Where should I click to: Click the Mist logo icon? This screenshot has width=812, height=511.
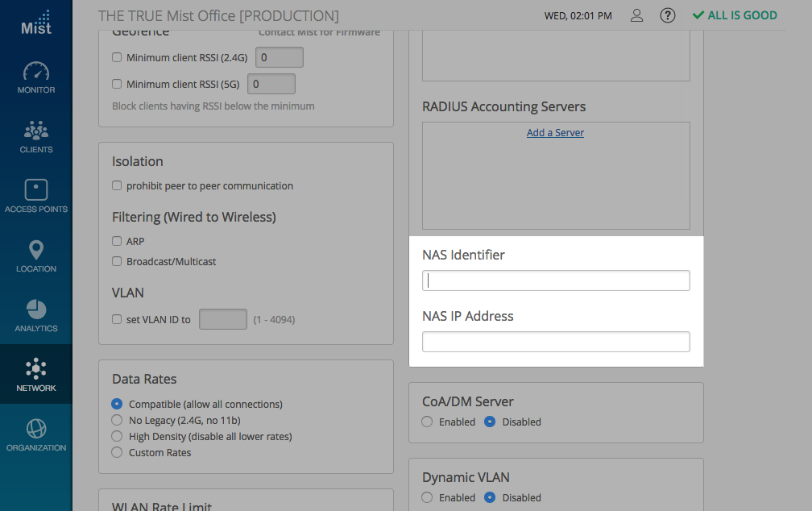[x=36, y=23]
